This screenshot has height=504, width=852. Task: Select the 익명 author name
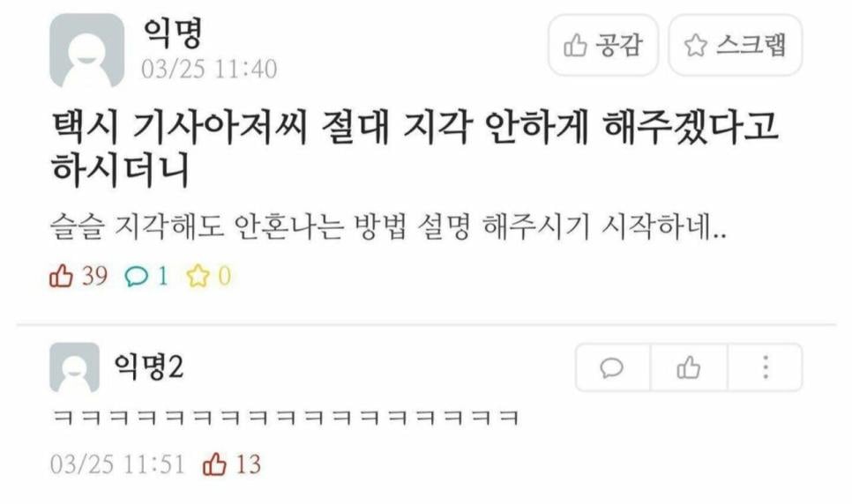[x=173, y=33]
